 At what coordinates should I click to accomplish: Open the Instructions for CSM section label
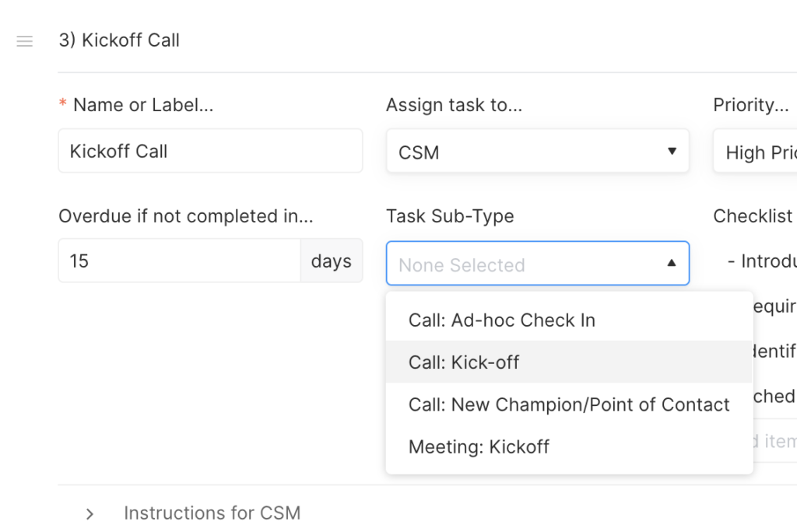pos(212,513)
